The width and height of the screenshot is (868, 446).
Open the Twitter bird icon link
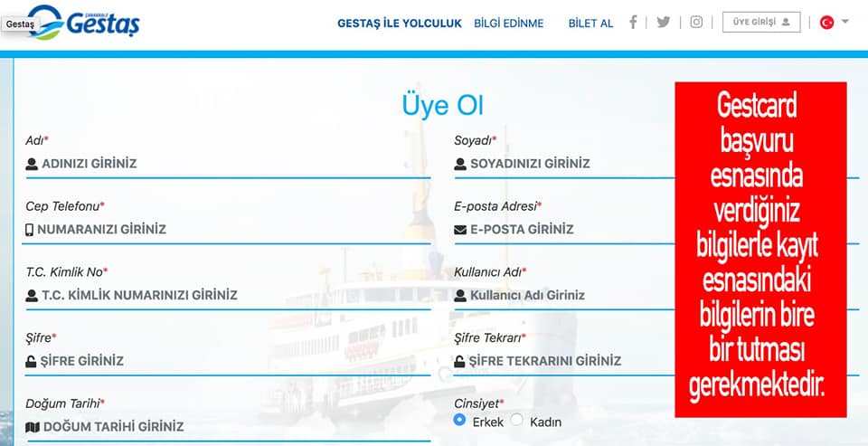pyautogui.click(x=663, y=22)
